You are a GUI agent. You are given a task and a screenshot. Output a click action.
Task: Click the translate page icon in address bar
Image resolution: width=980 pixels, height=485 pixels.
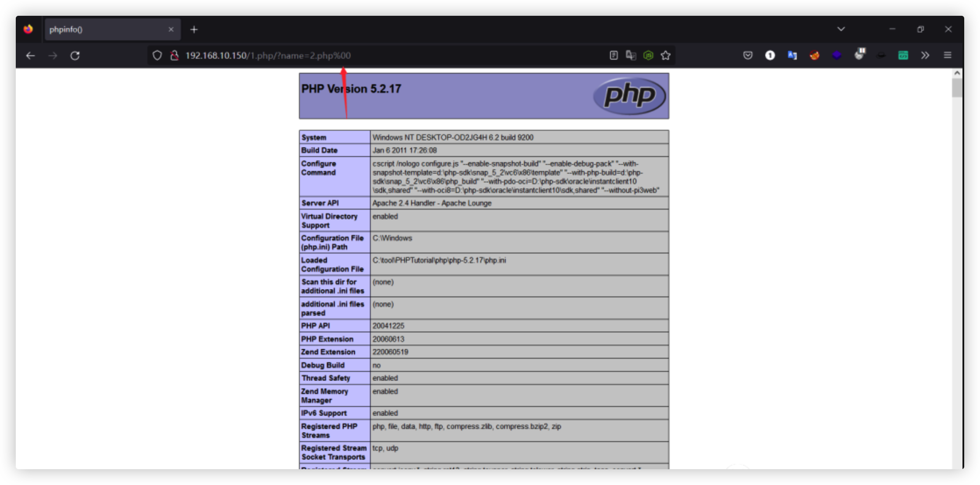click(631, 56)
